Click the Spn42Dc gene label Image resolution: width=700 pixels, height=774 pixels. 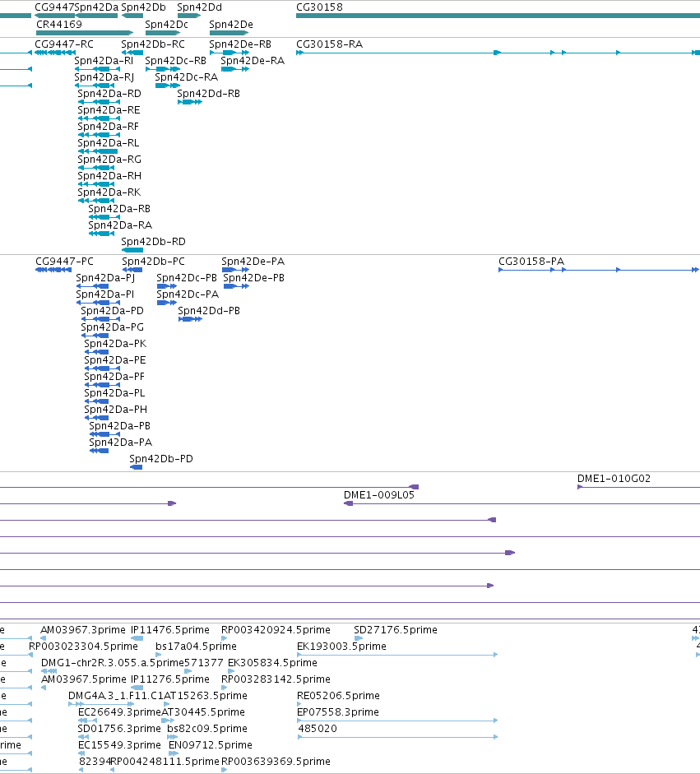click(x=166, y=24)
